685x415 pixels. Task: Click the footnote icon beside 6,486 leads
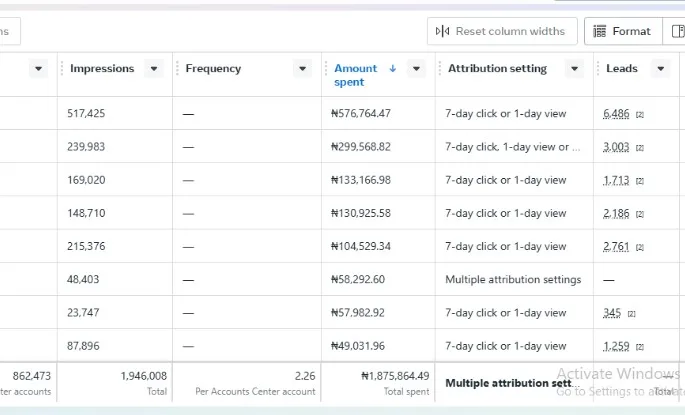[640, 115]
